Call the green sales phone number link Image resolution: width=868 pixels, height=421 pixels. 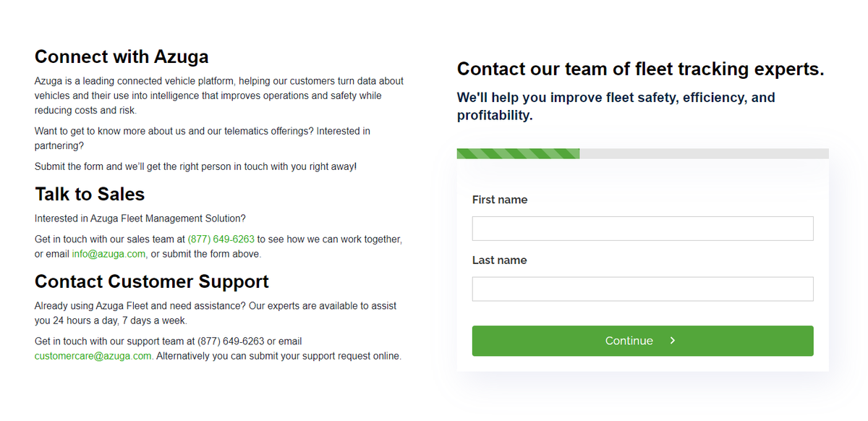pyautogui.click(x=221, y=239)
